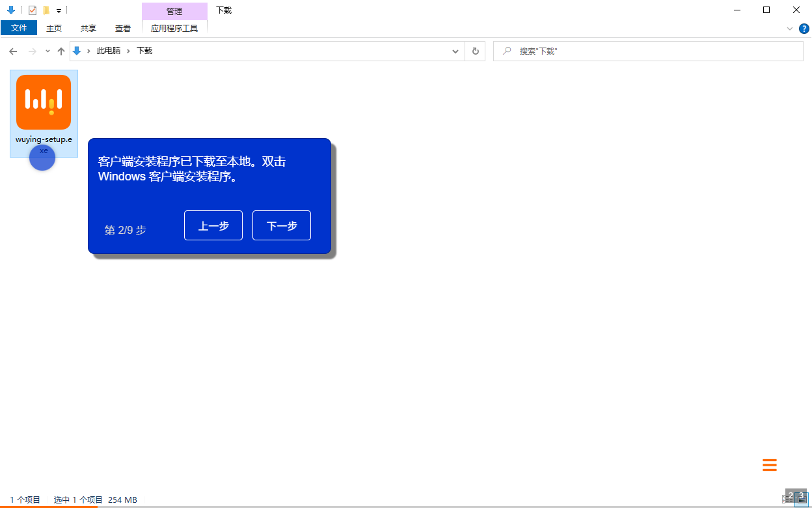Click the back navigation arrow

click(x=13, y=51)
